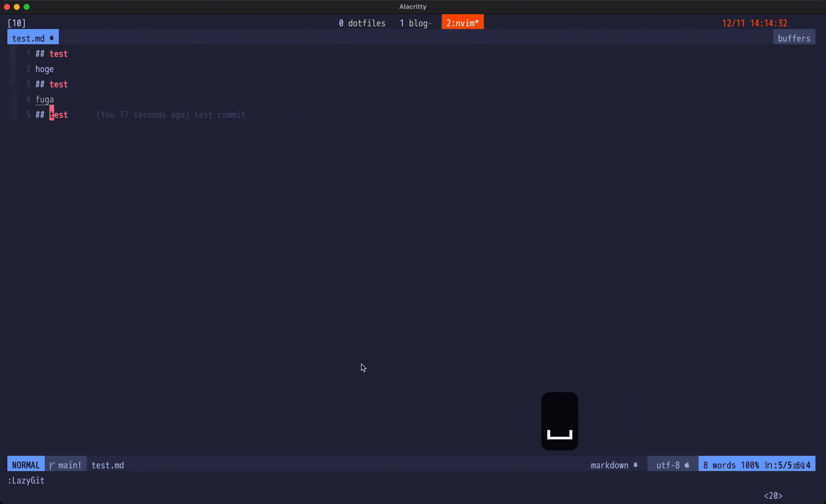Click the :LazyGit command line text
Image resolution: width=826 pixels, height=504 pixels.
26,480
